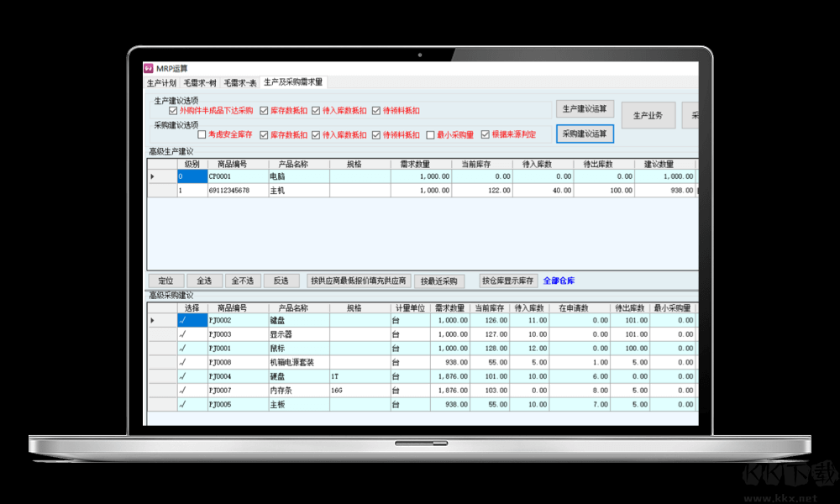Select the 127.00 current stock cell
Viewport: 840px width, 504px height.
click(x=490, y=334)
